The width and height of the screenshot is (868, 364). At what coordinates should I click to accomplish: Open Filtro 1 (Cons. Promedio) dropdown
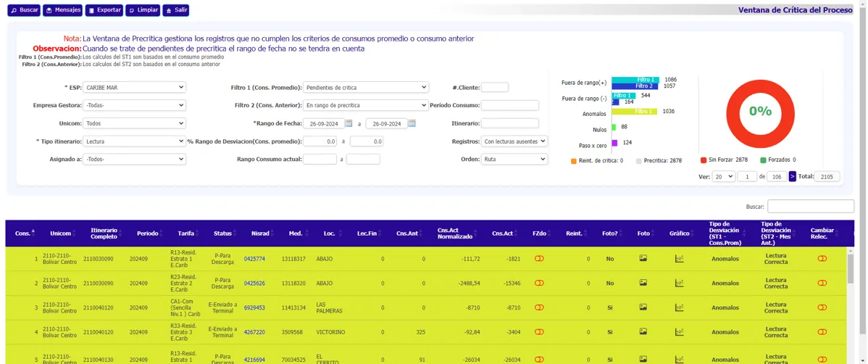366,88
